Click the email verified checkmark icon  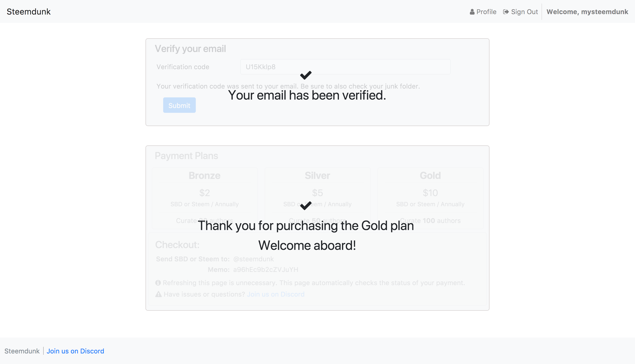click(x=306, y=75)
